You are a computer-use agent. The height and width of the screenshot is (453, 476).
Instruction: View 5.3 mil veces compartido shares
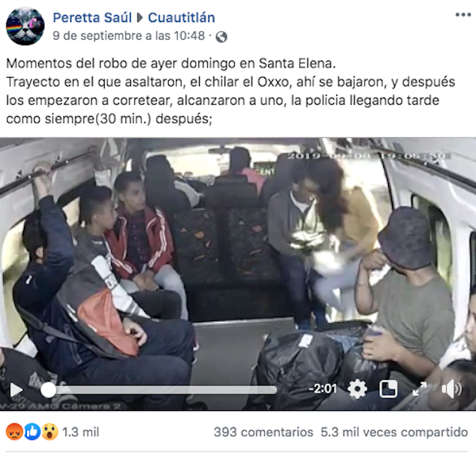[394, 432]
